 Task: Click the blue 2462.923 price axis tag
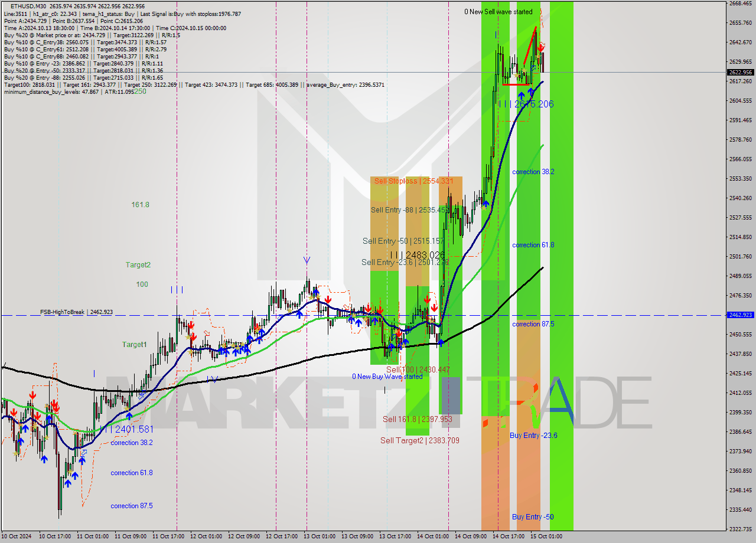coord(741,315)
